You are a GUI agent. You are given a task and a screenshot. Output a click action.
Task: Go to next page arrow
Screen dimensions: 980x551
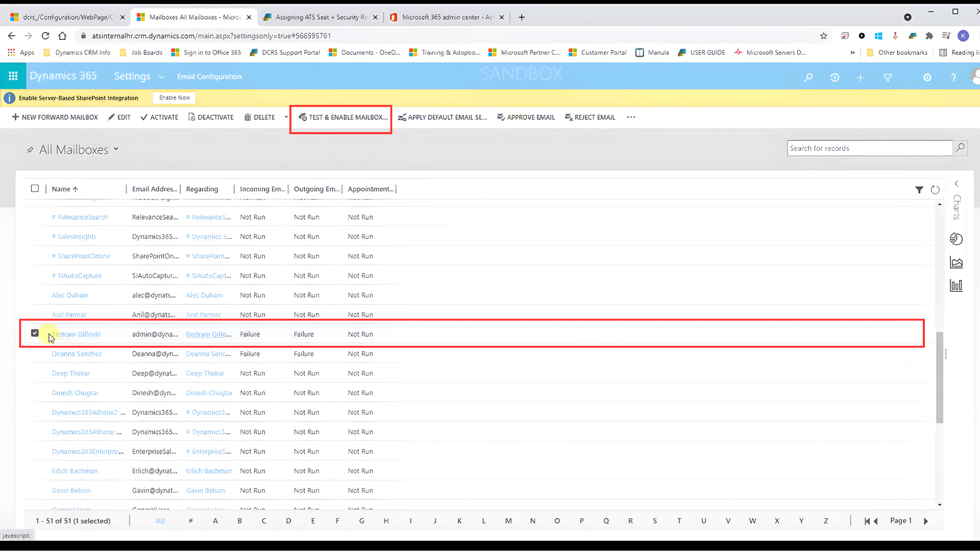[x=926, y=521]
